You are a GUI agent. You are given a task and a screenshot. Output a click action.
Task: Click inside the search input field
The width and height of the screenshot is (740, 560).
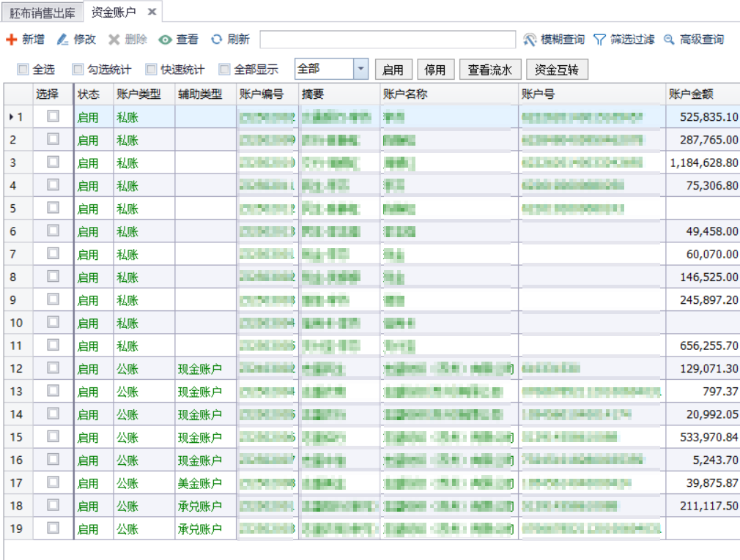coord(388,38)
